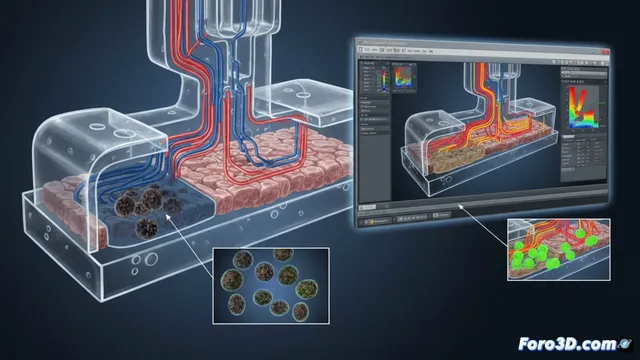Select the orange-icon item in the bottom taskbar
640x360 pixels.
378,222
